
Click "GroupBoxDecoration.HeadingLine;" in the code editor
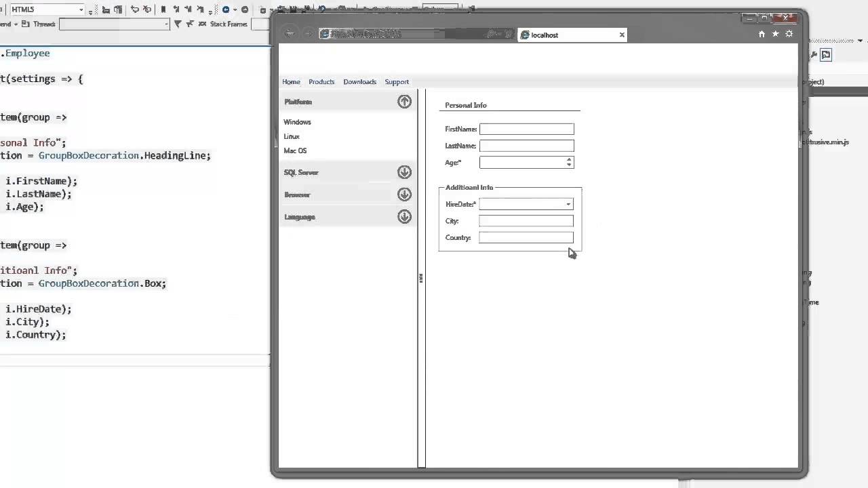[x=125, y=155]
